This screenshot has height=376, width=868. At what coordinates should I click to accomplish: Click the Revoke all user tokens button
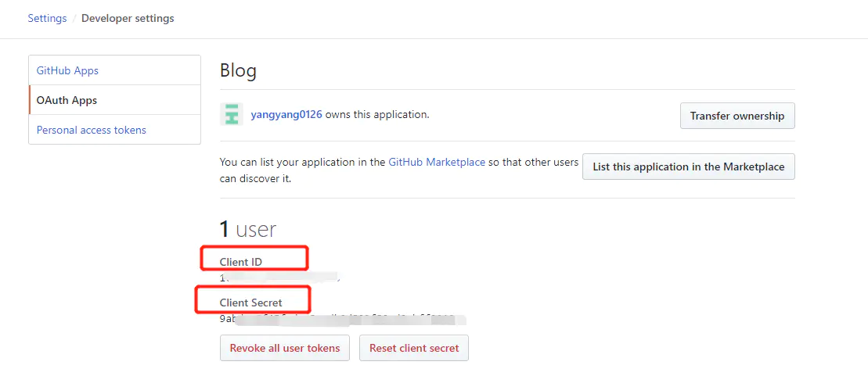[285, 348]
